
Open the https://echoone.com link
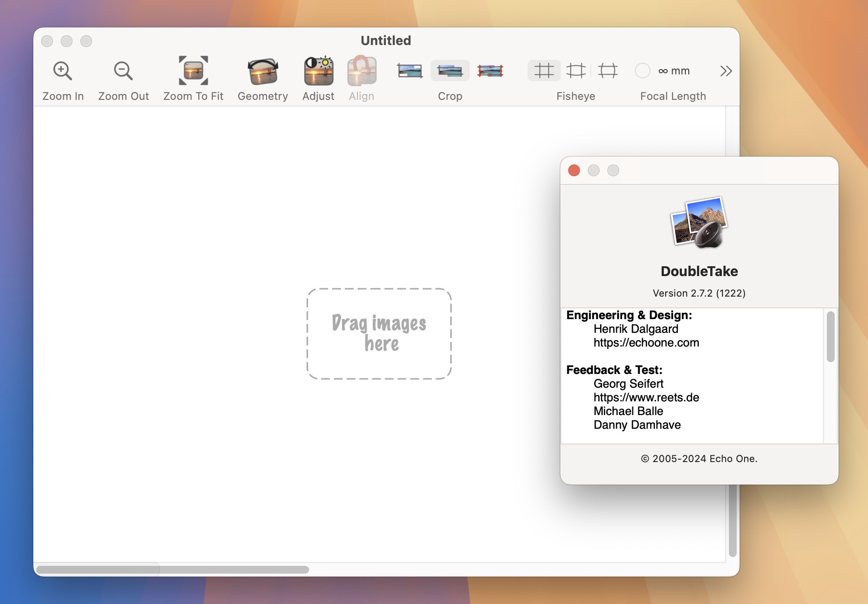(x=646, y=343)
